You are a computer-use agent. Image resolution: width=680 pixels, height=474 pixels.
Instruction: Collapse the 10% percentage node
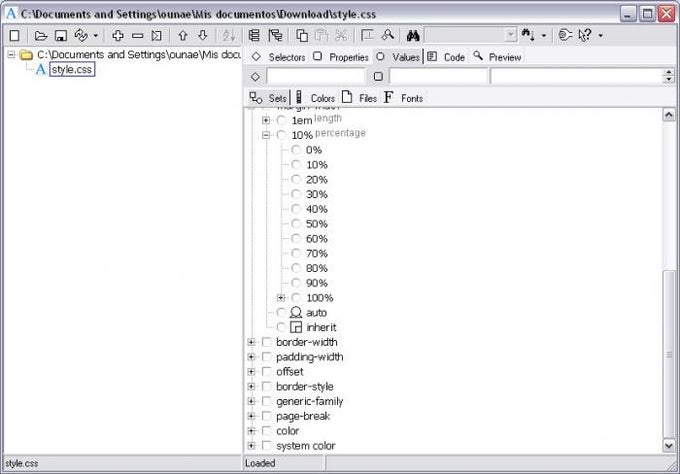(266, 135)
